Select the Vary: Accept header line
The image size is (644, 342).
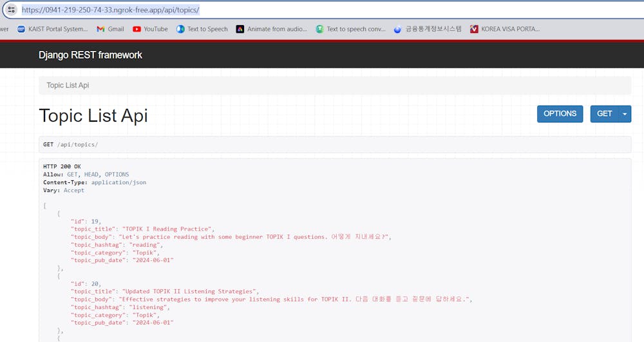click(x=64, y=190)
